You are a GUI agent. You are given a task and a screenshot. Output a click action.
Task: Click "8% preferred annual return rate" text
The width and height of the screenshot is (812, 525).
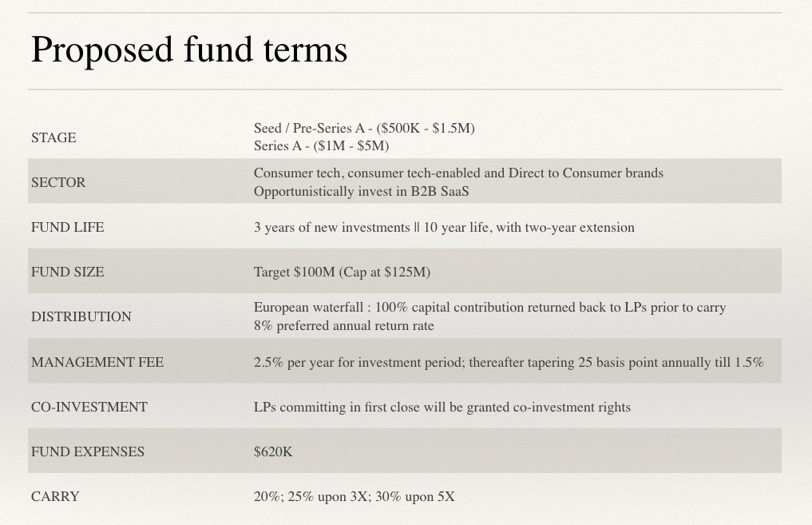(344, 325)
